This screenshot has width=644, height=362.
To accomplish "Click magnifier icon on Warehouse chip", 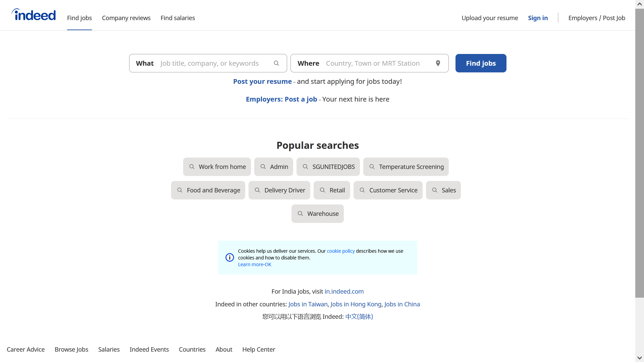I will pyautogui.click(x=301, y=214).
